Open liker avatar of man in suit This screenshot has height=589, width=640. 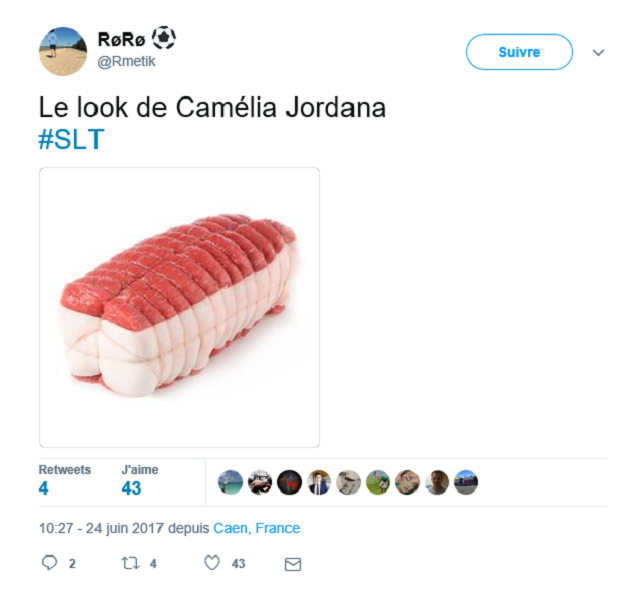coord(319,482)
